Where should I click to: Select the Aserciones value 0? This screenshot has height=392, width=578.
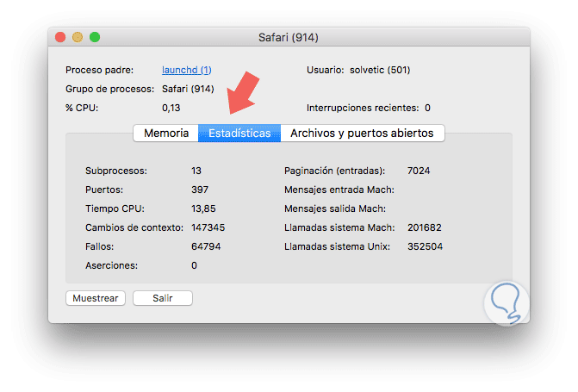coord(195,265)
